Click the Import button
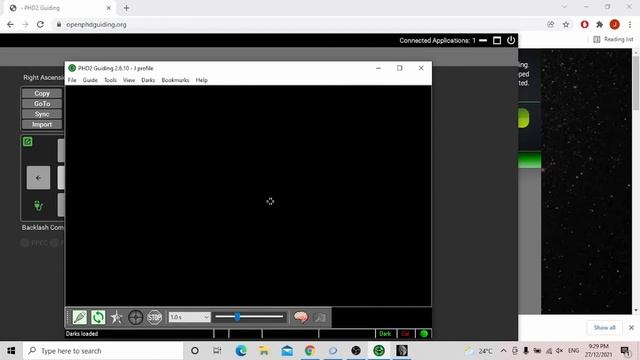The image size is (640, 360). pos(42,124)
